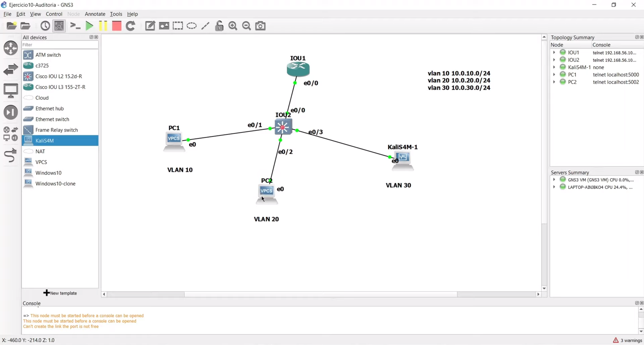Toggle the lock/unlock items icon

219,26
